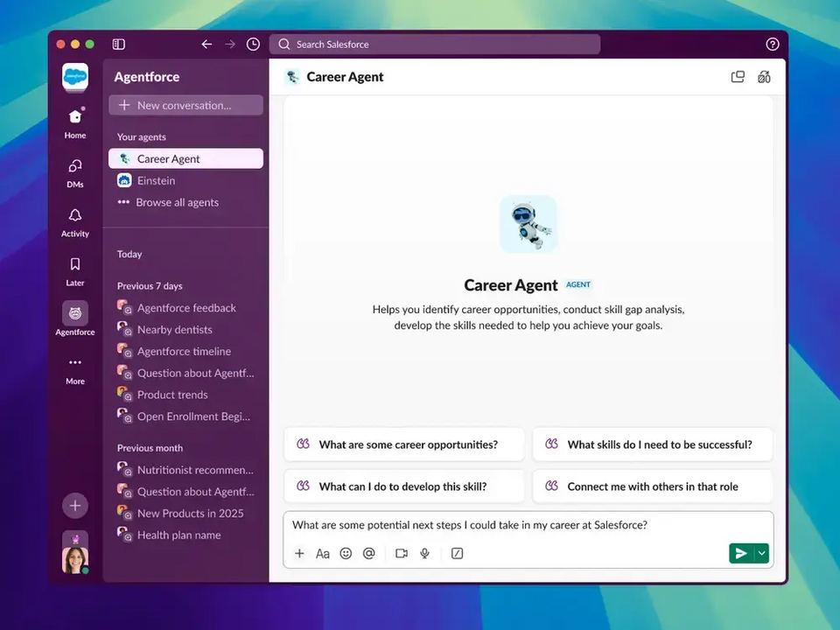Viewport: 840px width, 630px height.
Task: Click the Search Salesforce field
Action: (x=435, y=44)
